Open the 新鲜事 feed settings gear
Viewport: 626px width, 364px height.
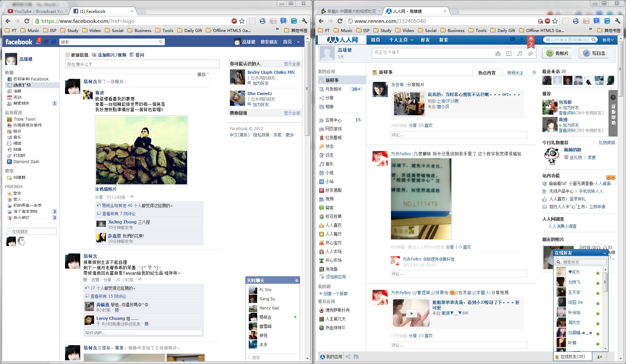534,72
